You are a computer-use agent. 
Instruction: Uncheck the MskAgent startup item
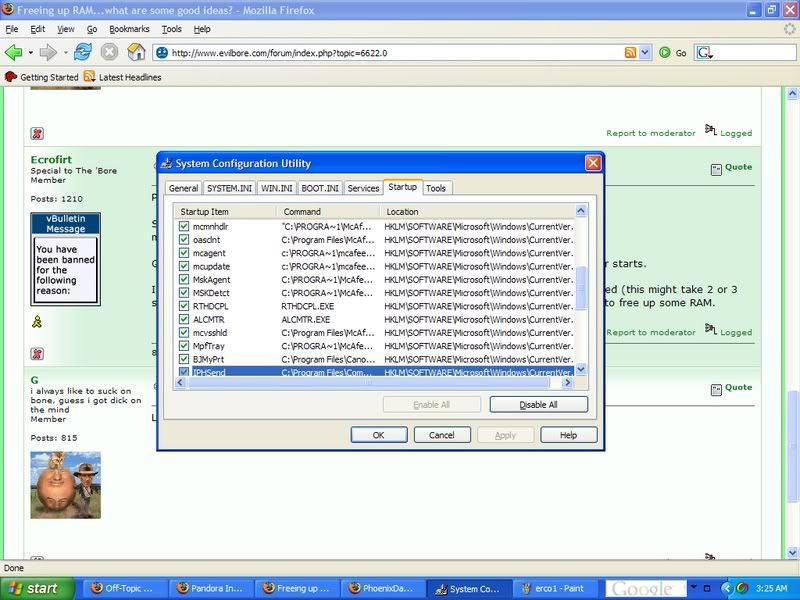184,279
